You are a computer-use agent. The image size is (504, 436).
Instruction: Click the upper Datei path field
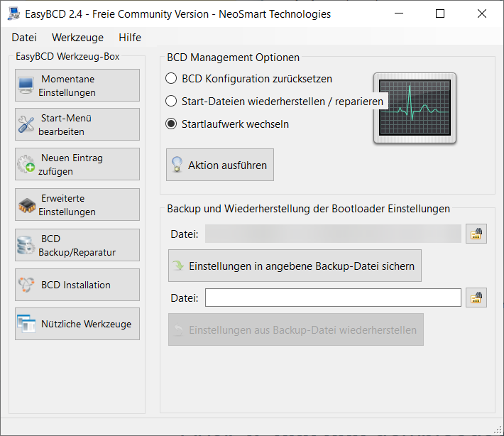tap(333, 234)
